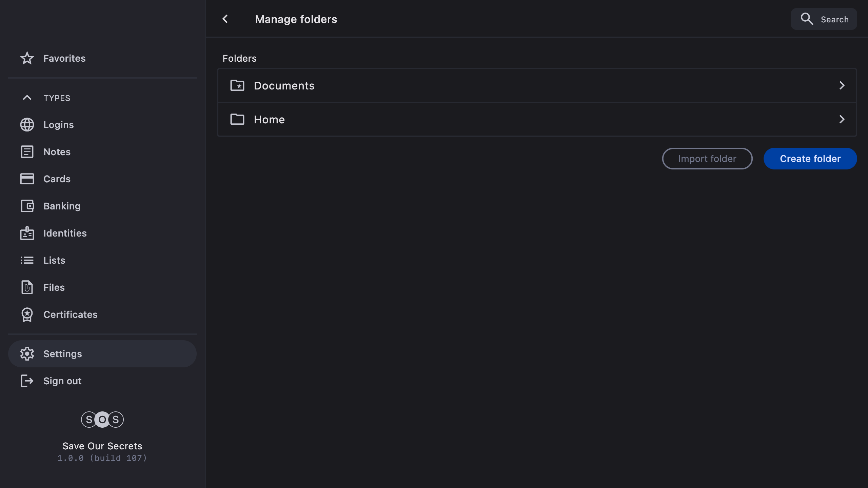Expand the Documents folder chevron
The height and width of the screenshot is (488, 868).
click(842, 85)
